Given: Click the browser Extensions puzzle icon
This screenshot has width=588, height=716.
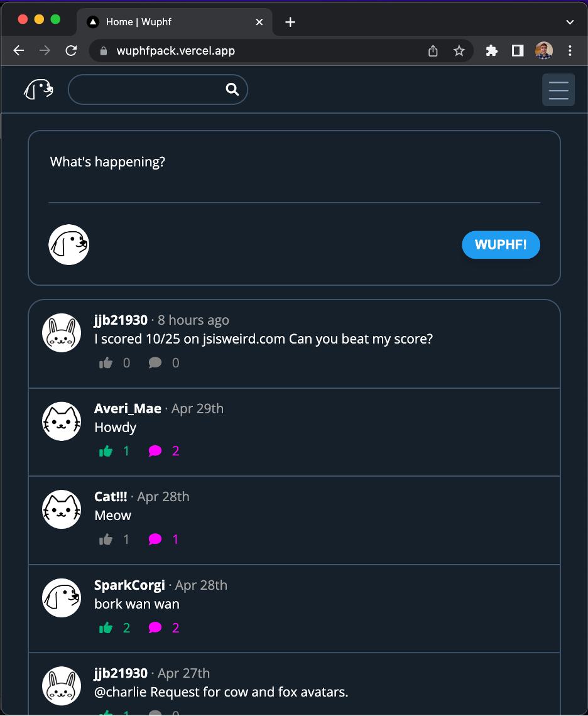Looking at the screenshot, I should click(491, 50).
